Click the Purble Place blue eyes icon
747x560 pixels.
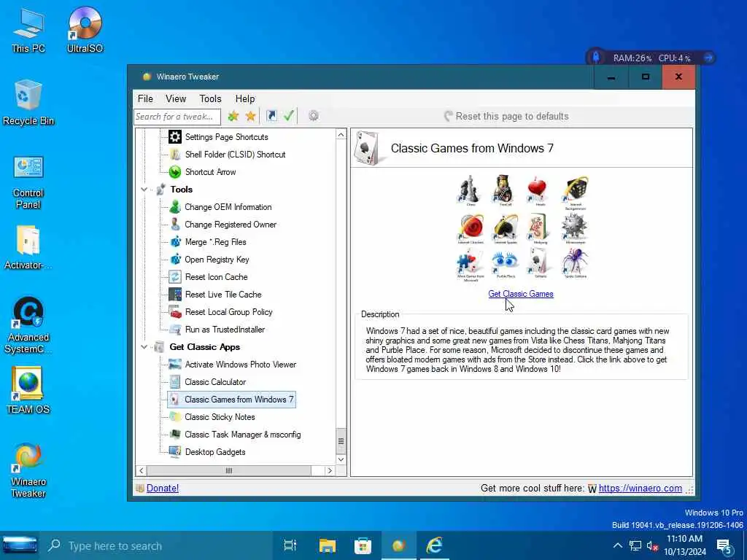[x=505, y=262]
